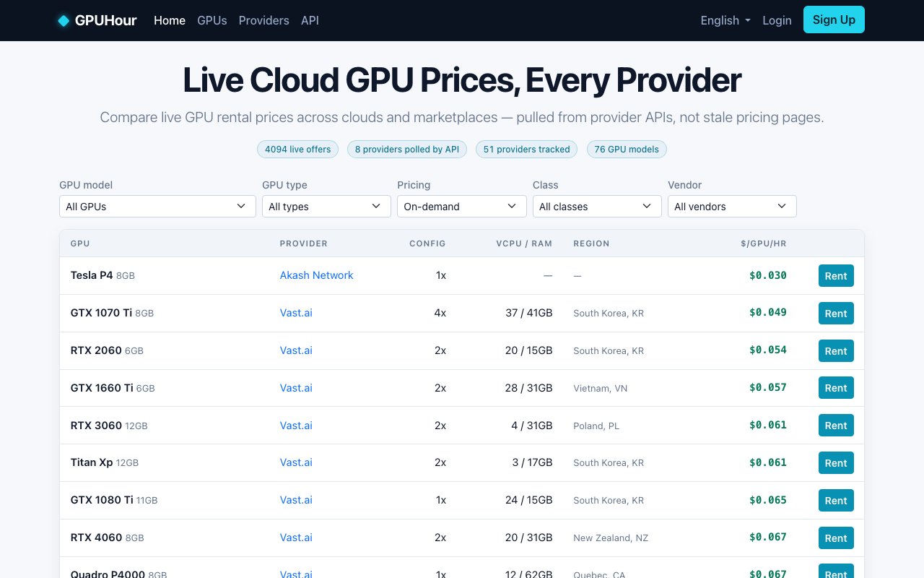Screen dimensions: 924x578
Task: Open Vast.ai link in RTX 3060 row
Action: [x=296, y=426]
